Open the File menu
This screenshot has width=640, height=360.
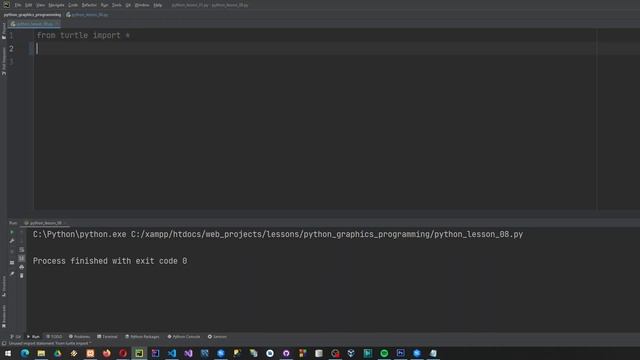coord(18,5)
